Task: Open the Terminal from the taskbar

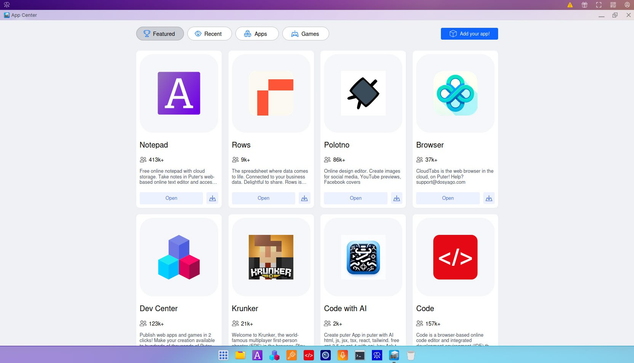Action: tap(359, 355)
